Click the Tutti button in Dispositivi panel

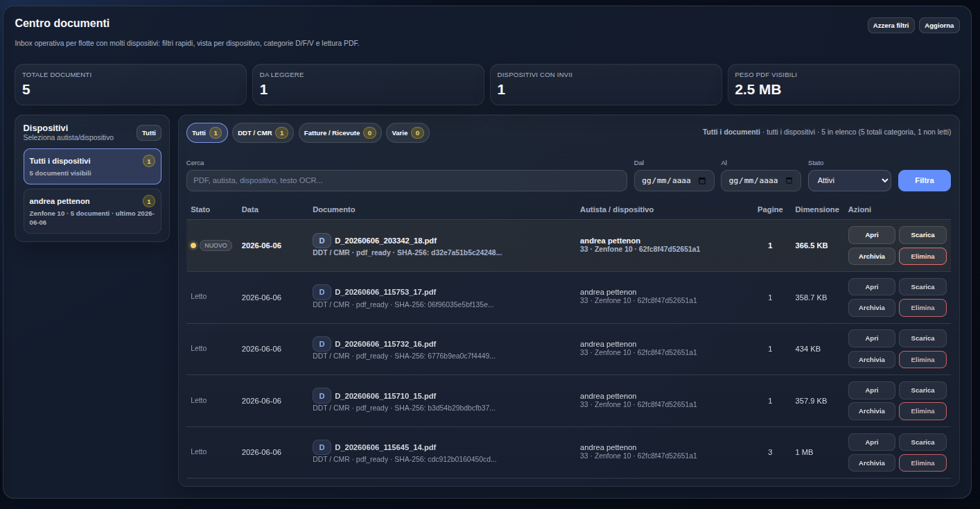[x=149, y=133]
